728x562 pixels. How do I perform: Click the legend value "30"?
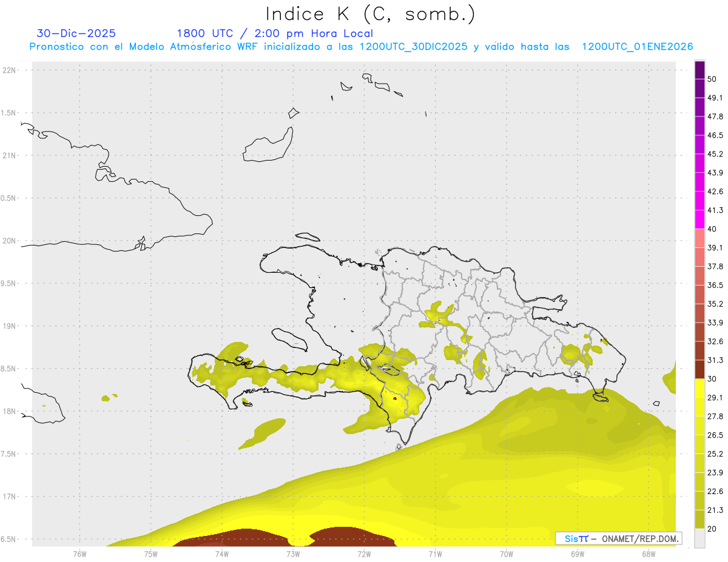click(712, 379)
